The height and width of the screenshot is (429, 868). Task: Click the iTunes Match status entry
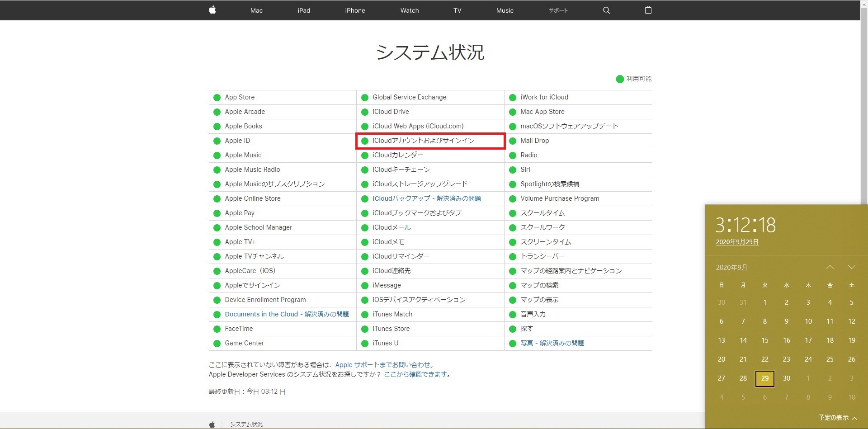(x=392, y=314)
